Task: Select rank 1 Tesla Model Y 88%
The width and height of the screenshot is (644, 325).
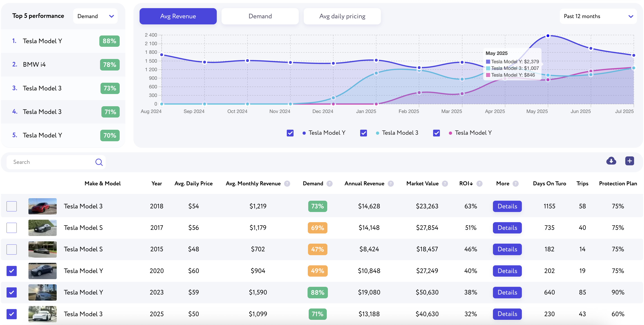Action: coord(63,41)
